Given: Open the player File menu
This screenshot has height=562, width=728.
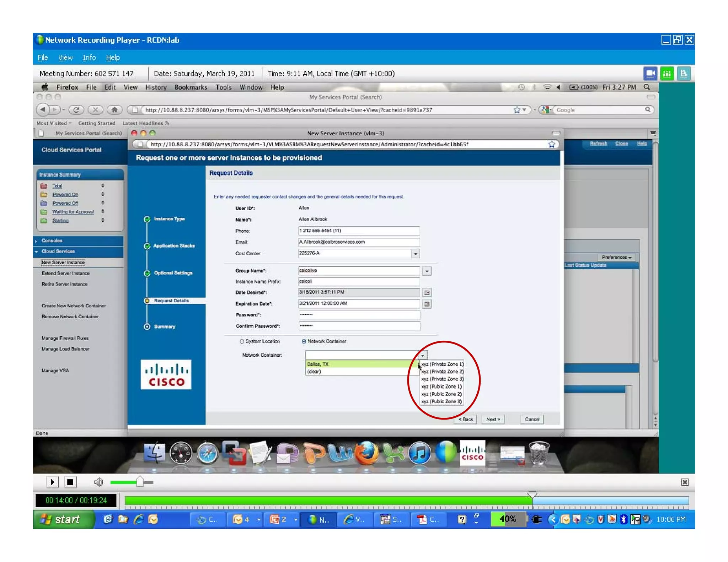Looking at the screenshot, I should pos(43,58).
